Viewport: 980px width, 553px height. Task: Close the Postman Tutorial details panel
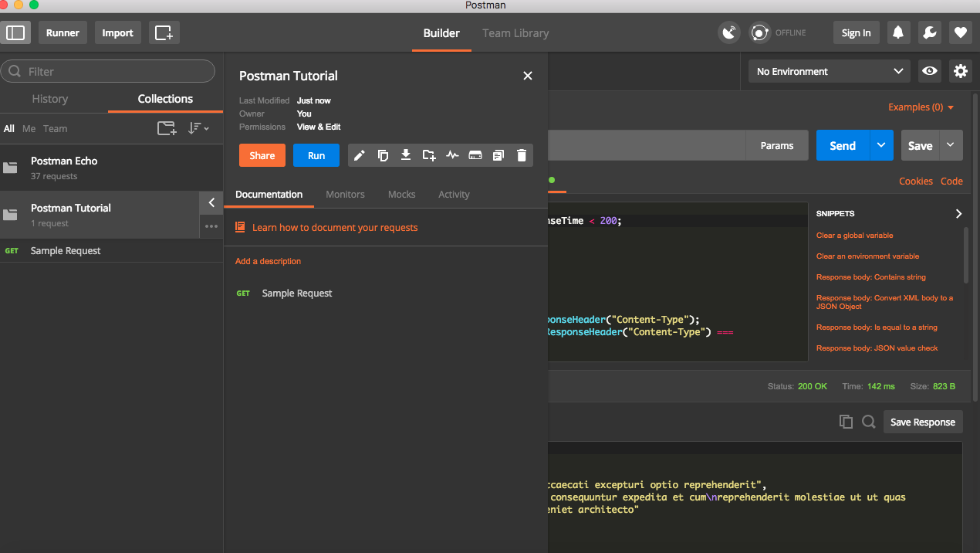(528, 76)
